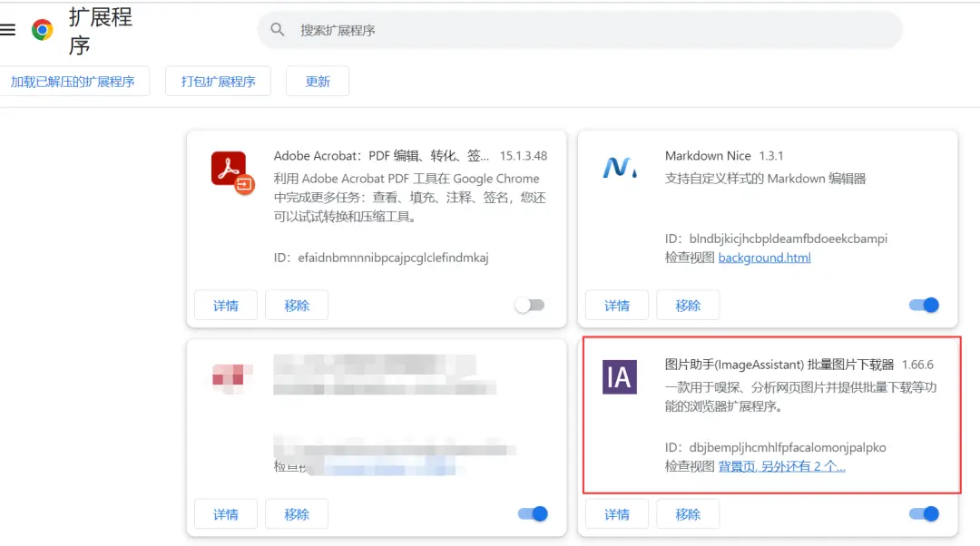Click the ImageAssistant IA icon
Screen dimensions: 980x546
click(620, 376)
